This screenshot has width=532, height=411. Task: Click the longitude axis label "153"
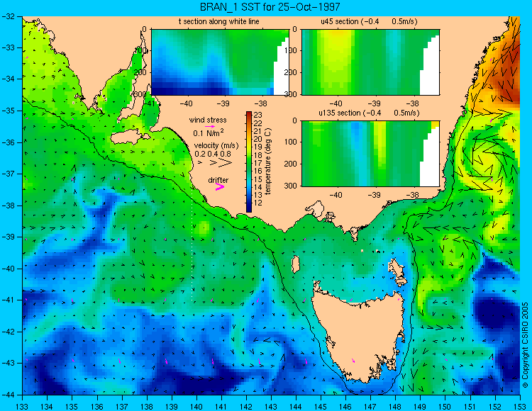(x=519, y=407)
